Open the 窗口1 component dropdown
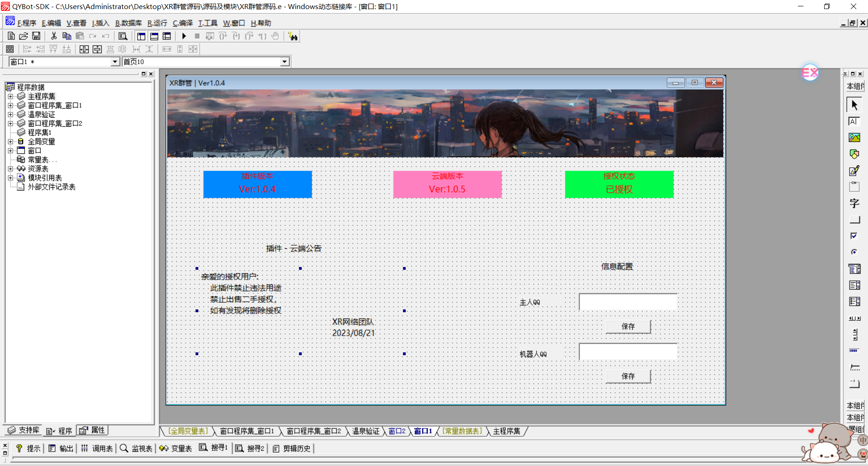 click(115, 62)
